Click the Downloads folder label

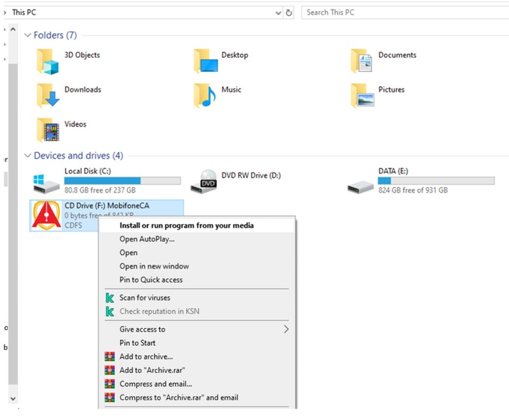coord(83,90)
